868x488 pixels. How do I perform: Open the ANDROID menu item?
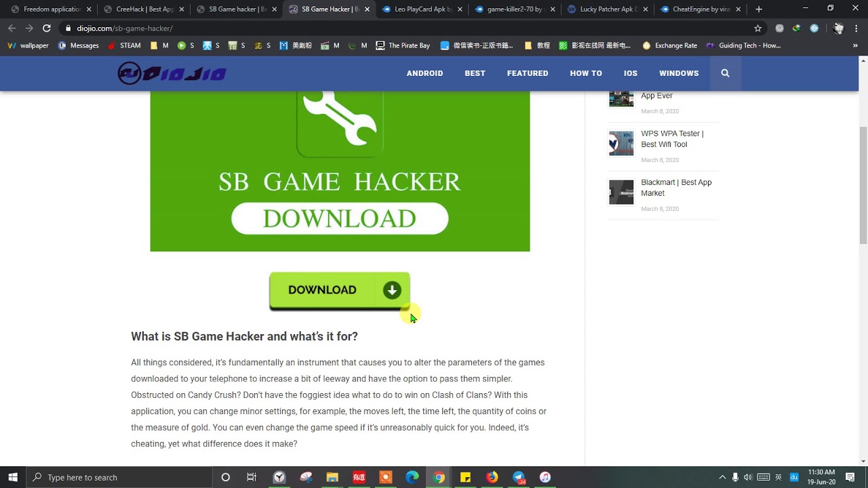pyautogui.click(x=425, y=73)
